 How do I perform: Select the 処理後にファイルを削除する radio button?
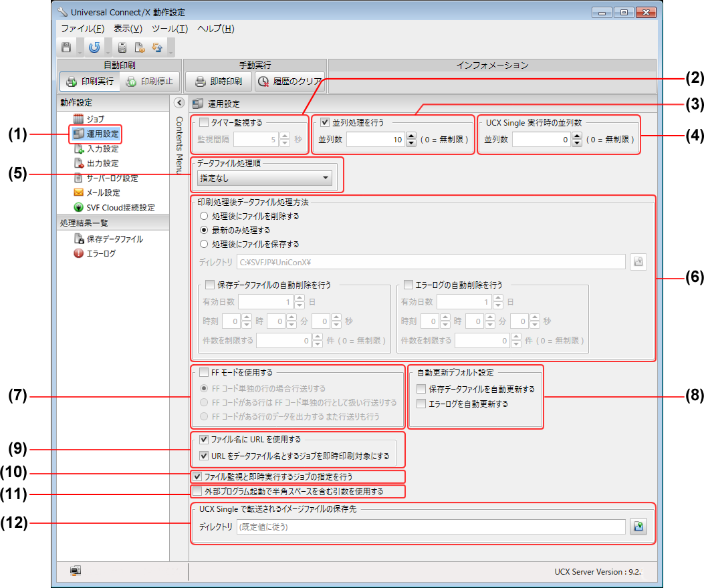(204, 216)
